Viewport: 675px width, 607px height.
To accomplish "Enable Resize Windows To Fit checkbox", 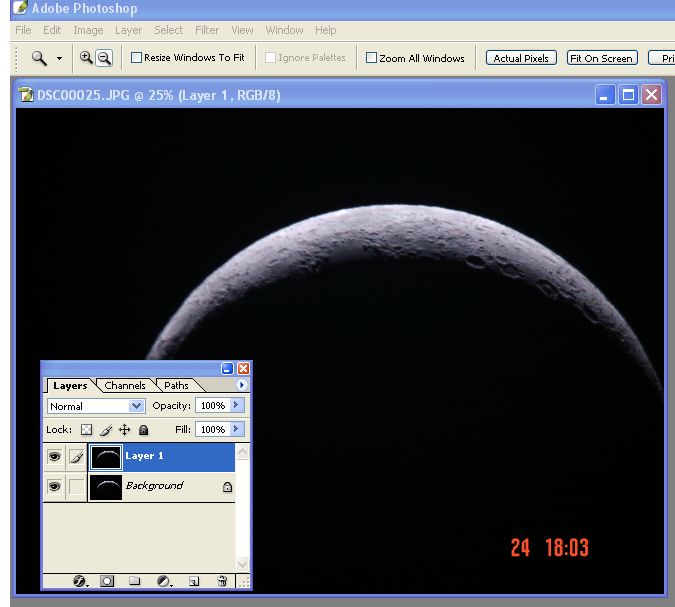I will (136, 58).
